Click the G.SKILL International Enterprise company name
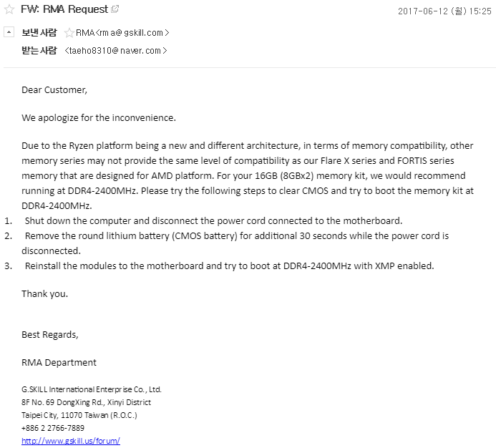 click(92, 389)
